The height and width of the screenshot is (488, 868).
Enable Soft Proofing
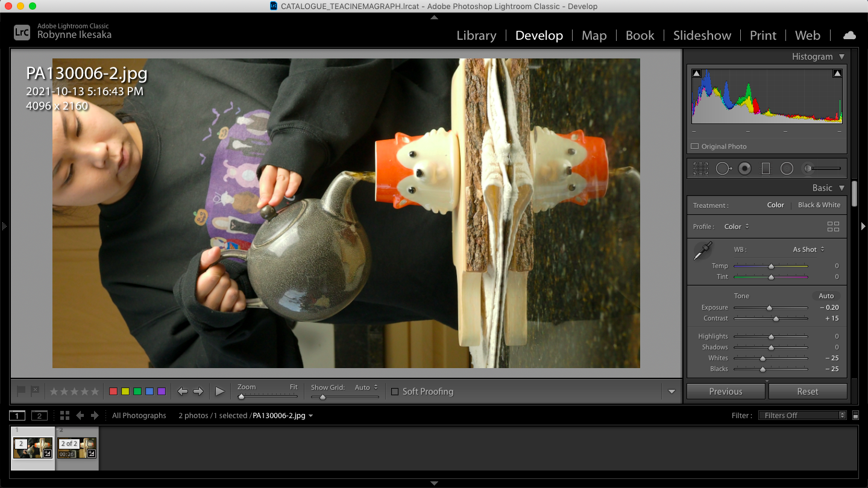(x=395, y=392)
